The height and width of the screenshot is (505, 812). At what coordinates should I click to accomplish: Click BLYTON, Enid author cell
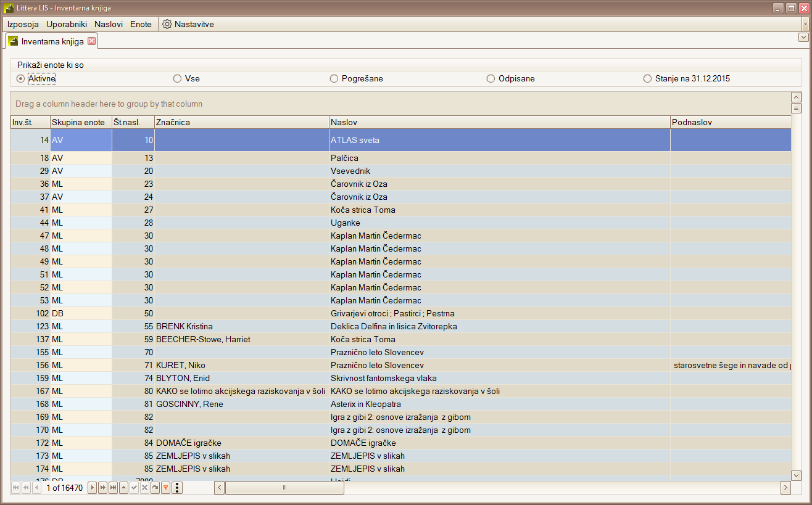242,378
